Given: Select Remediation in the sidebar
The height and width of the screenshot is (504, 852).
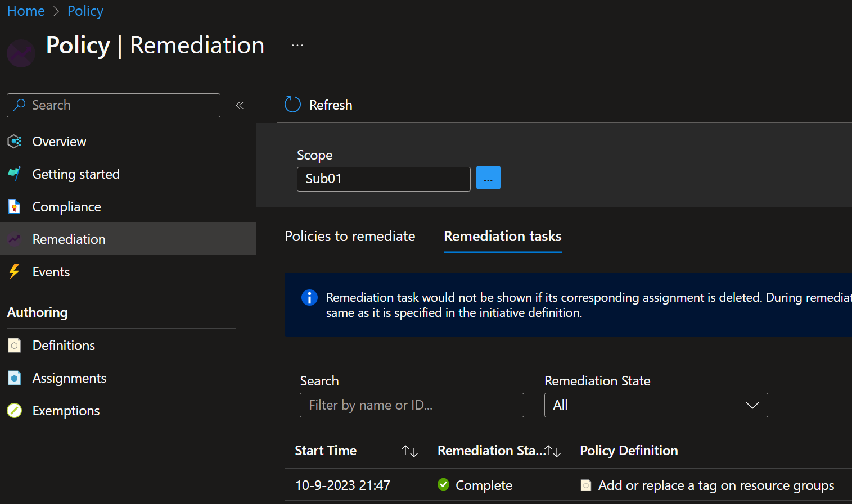Looking at the screenshot, I should [128, 238].
